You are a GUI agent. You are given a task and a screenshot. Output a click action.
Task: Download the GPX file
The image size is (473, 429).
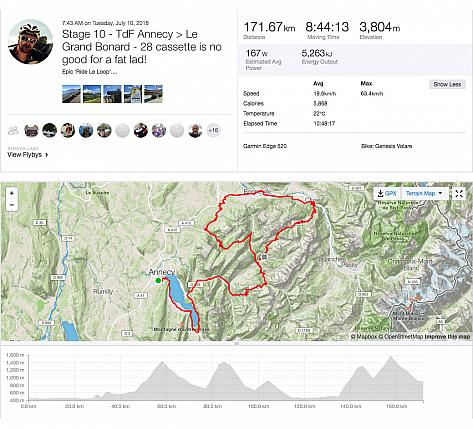pyautogui.click(x=387, y=193)
